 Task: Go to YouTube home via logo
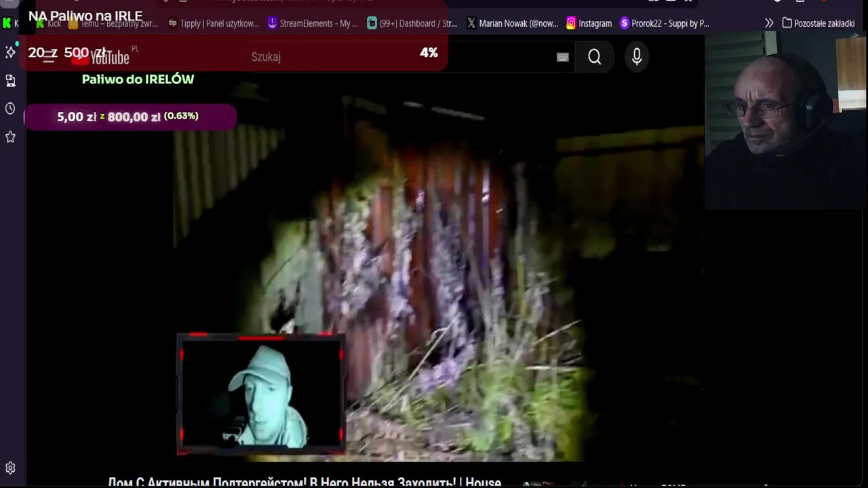[x=100, y=57]
